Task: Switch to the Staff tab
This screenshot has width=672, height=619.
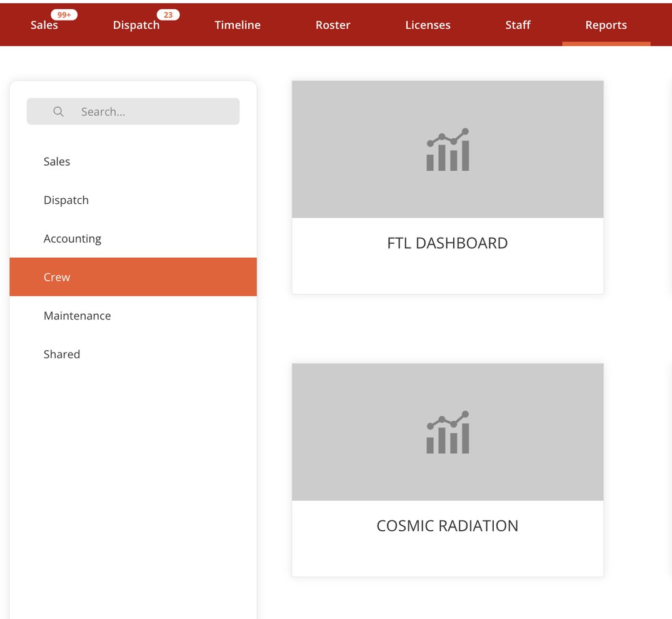Action: (x=518, y=26)
